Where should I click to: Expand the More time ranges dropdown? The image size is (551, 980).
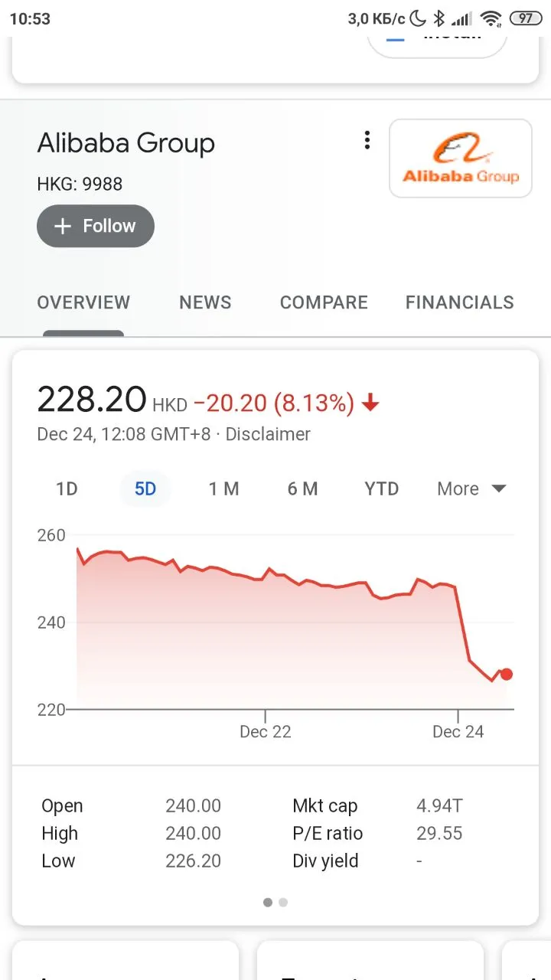click(x=471, y=488)
